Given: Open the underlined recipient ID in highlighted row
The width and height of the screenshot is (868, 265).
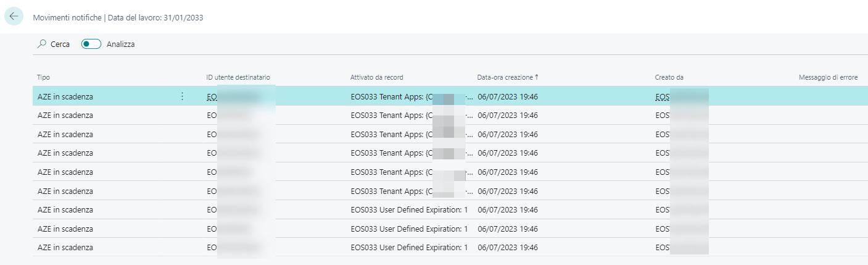Looking at the screenshot, I should pos(212,97).
